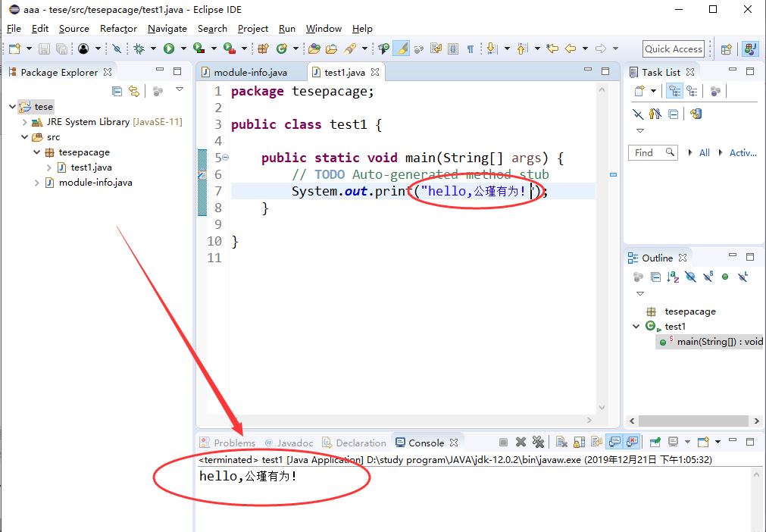766x532 pixels.
Task: Sort the Outline alphabetically
Action: pyautogui.click(x=672, y=277)
